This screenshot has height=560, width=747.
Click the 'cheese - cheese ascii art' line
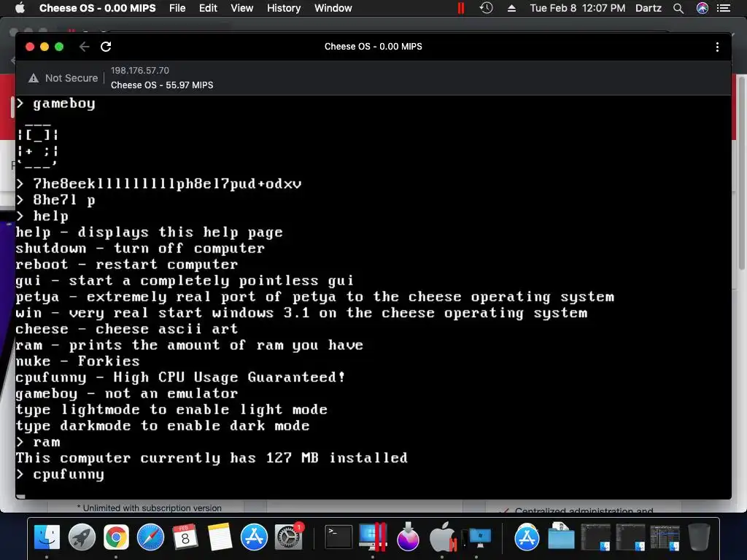pyautogui.click(x=127, y=329)
